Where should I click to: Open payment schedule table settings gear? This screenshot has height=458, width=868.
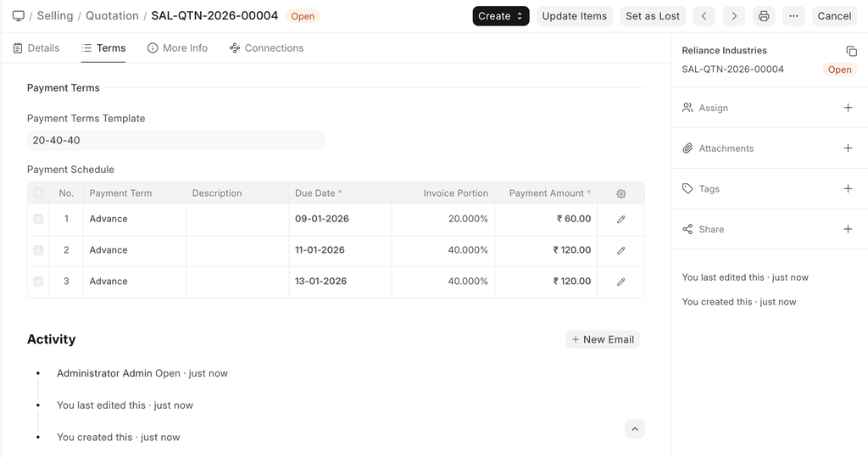pyautogui.click(x=621, y=193)
